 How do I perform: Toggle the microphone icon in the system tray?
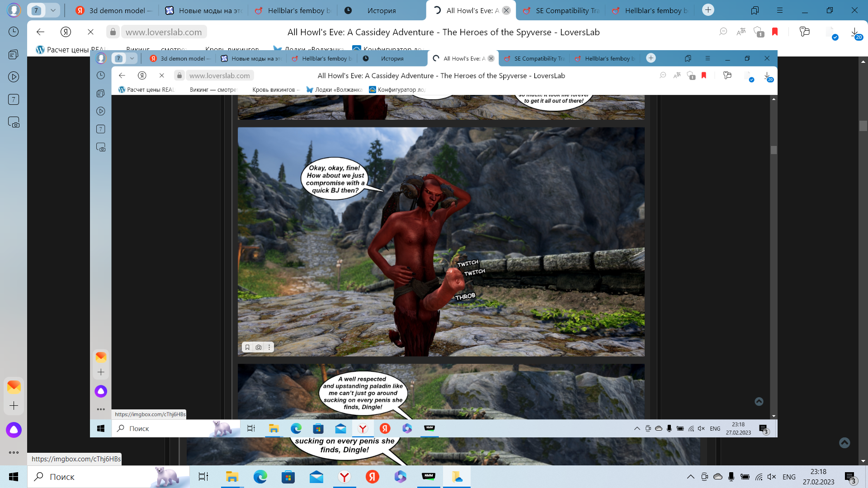point(731,477)
